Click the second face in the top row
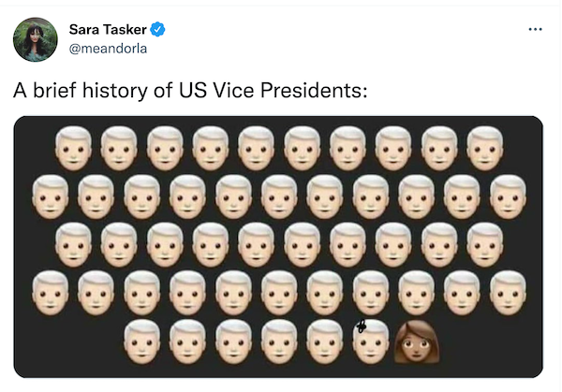Viewport: 562px width, 392px height. click(119, 149)
